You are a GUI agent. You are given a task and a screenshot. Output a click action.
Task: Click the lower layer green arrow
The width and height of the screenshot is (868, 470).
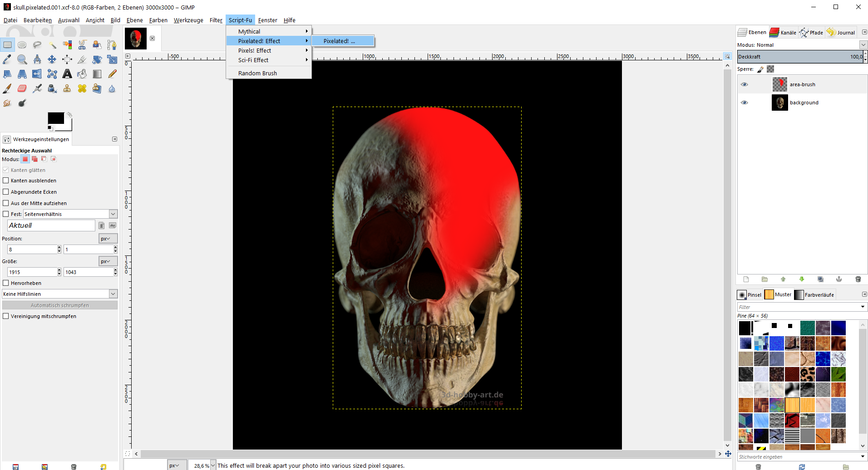coord(801,279)
